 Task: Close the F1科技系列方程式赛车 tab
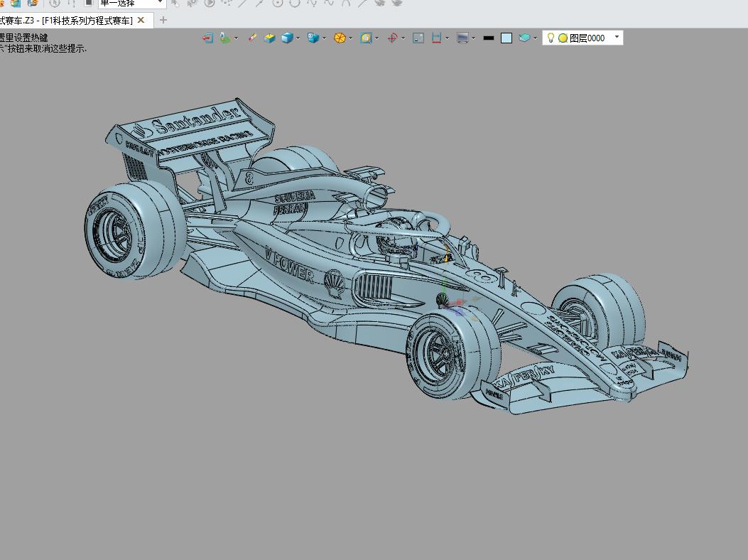pyautogui.click(x=141, y=20)
